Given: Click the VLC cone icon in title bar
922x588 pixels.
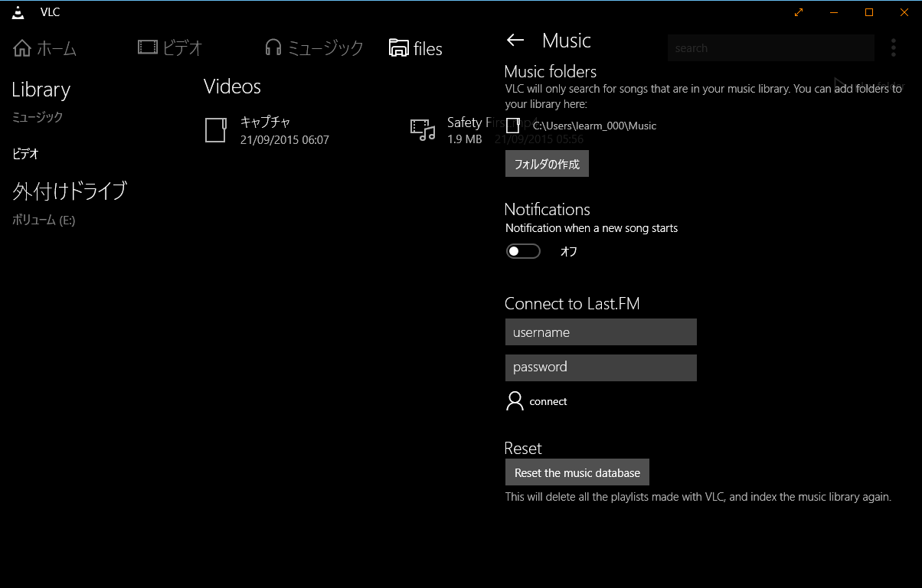Looking at the screenshot, I should tap(18, 12).
